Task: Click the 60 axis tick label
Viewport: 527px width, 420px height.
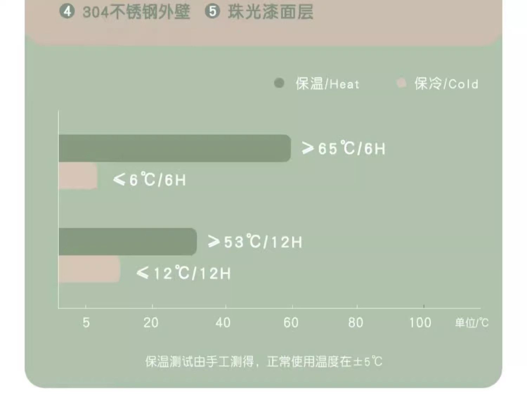Action: tap(291, 323)
